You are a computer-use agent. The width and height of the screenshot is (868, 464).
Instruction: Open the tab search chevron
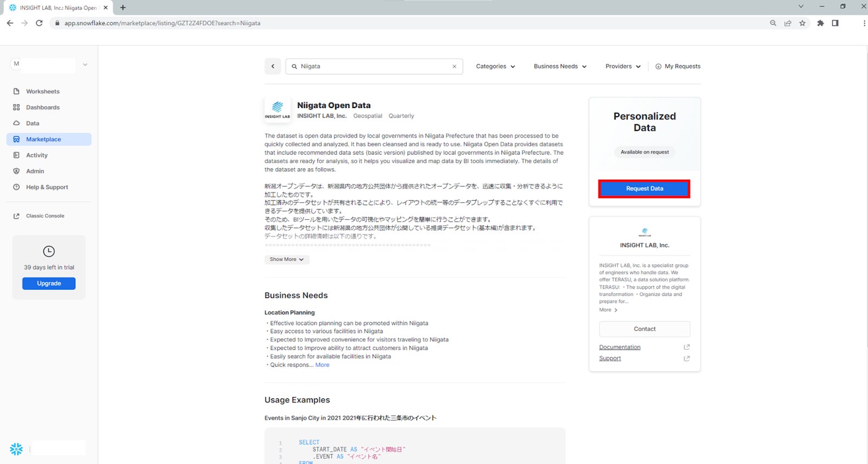(801, 7)
